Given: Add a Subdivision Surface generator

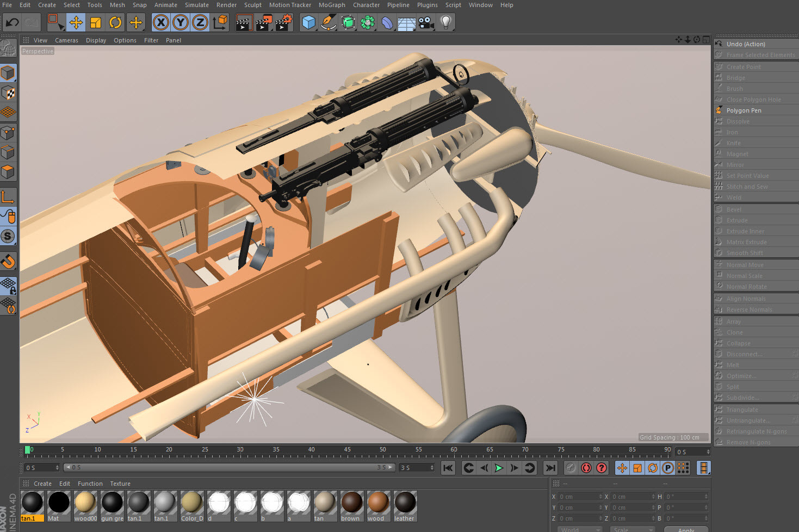Looking at the screenshot, I should [348, 22].
